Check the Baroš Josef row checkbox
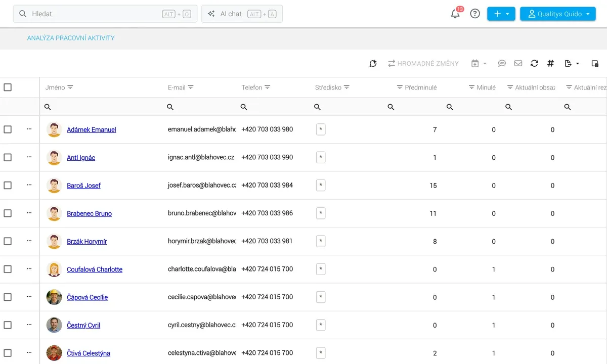607x364 pixels. tap(8, 186)
